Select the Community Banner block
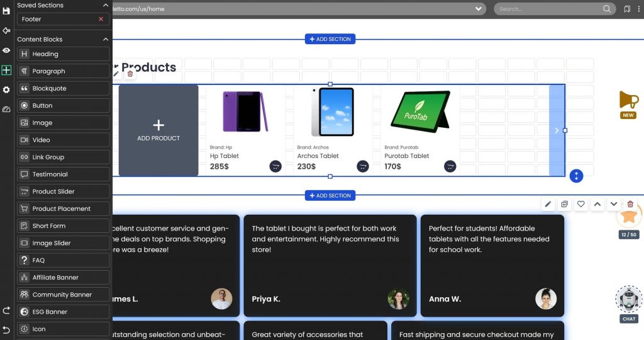The height and width of the screenshot is (340, 644). [x=64, y=295]
